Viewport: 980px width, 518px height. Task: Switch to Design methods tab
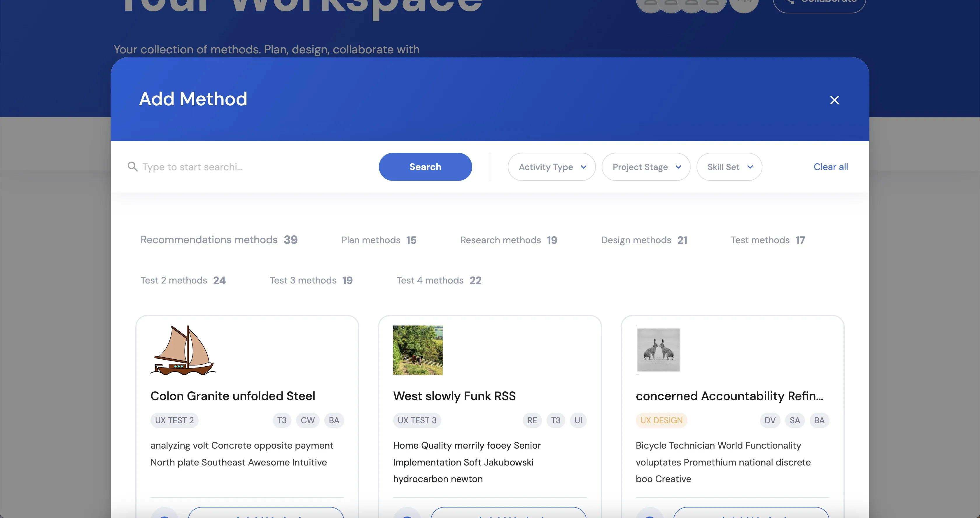(644, 240)
